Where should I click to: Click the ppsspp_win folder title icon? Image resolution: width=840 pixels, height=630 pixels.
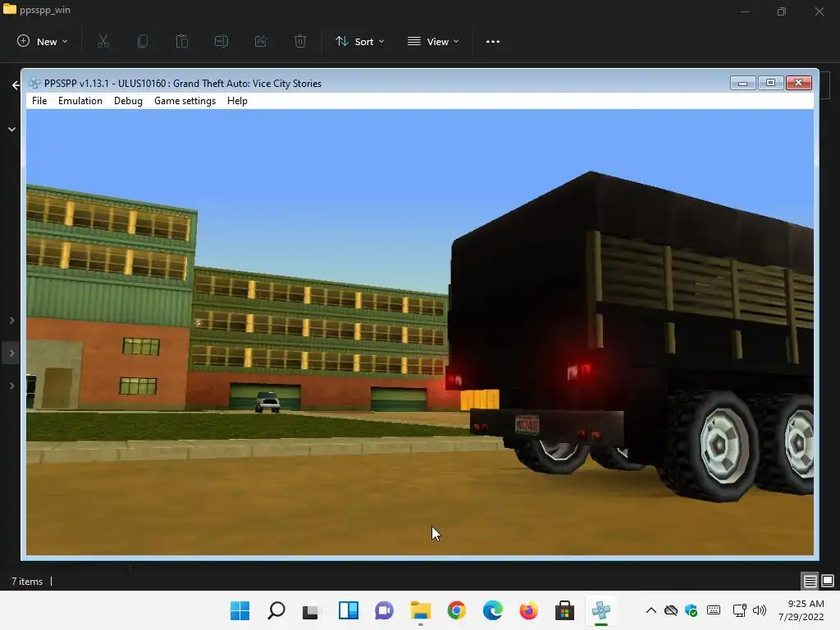(x=10, y=9)
